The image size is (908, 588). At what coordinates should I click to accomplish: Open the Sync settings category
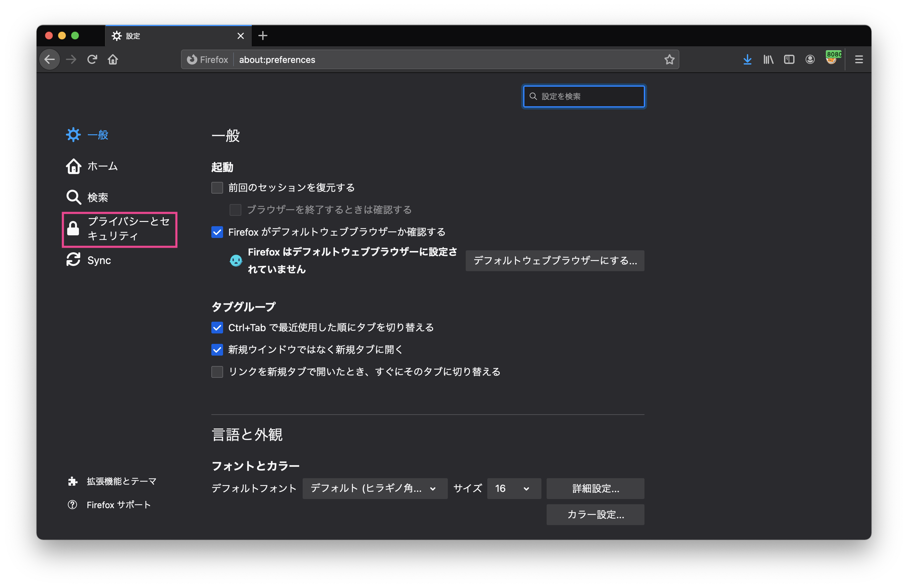88,260
